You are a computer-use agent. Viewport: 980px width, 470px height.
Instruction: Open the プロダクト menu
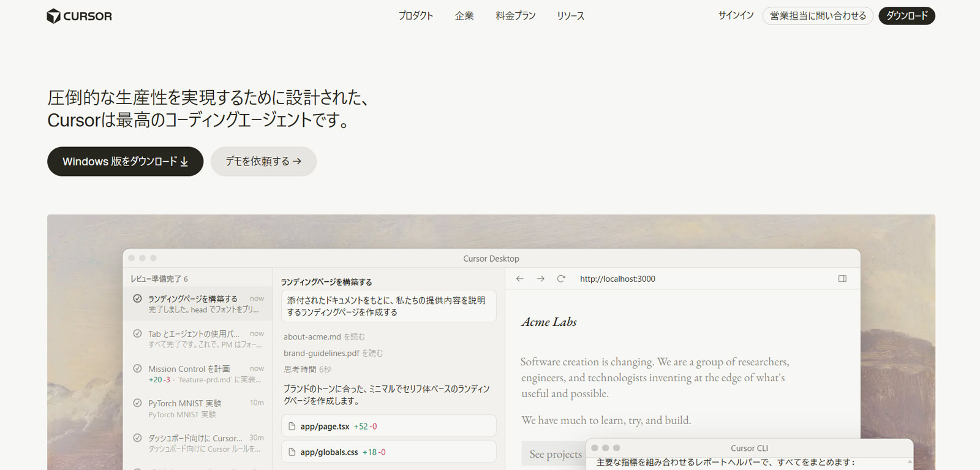coord(416,16)
